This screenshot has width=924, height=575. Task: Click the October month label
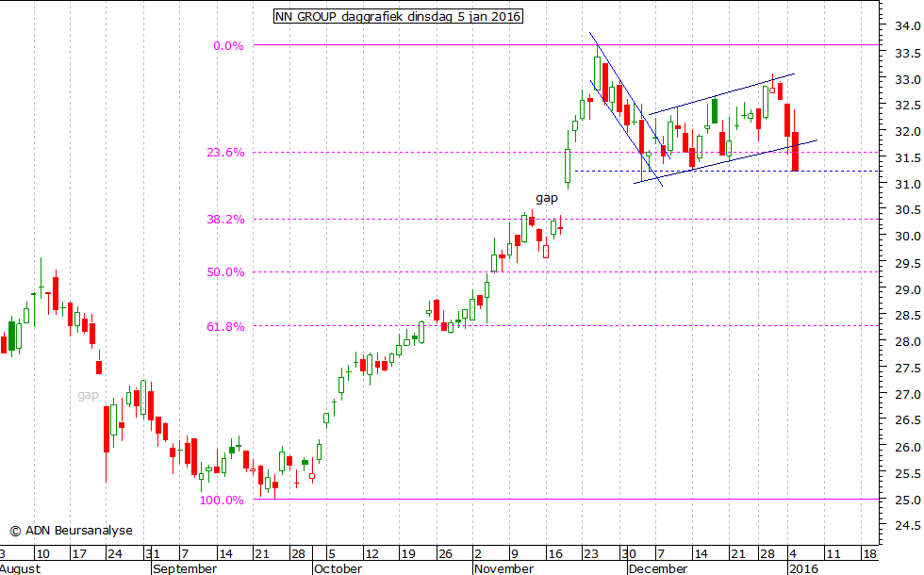(x=338, y=568)
